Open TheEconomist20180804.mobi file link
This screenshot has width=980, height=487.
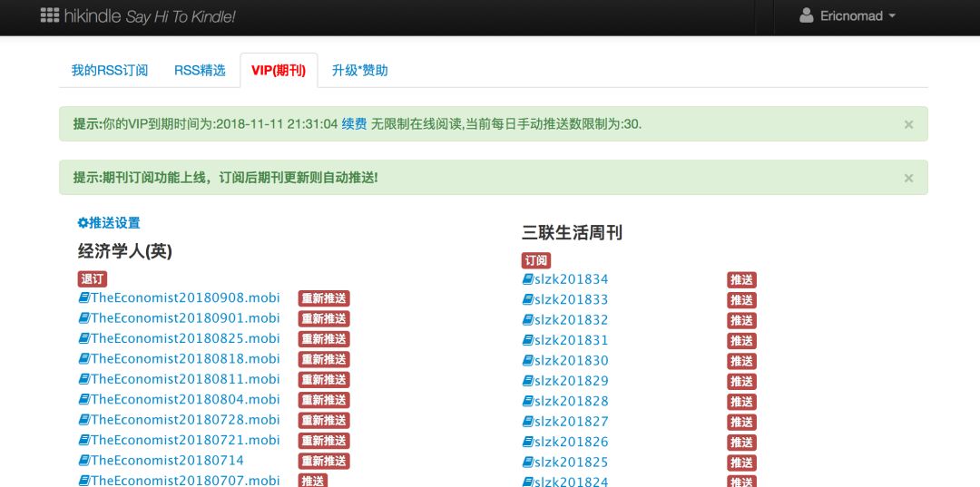[x=179, y=399]
